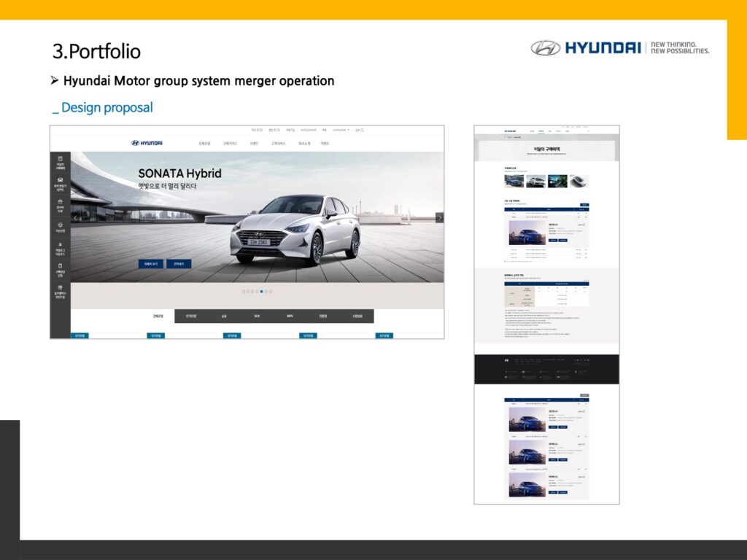Select the first carousel indicator dot

pyautogui.click(x=244, y=291)
